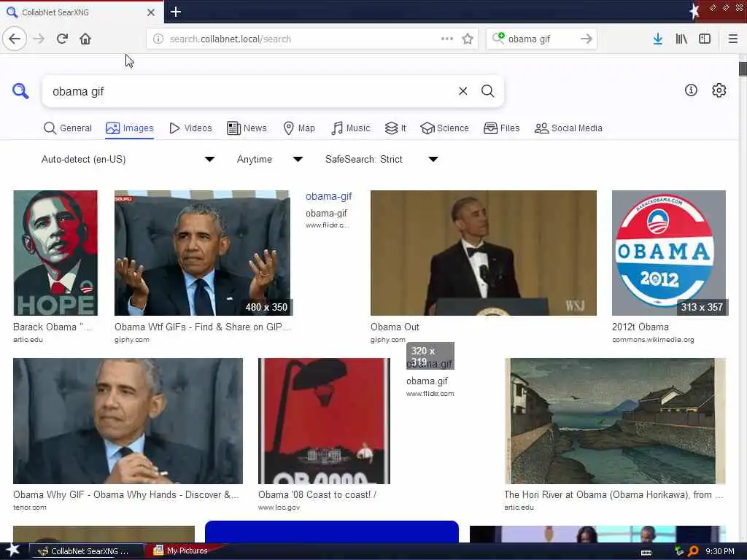
Task: Open the Library icon
Action: pos(681,39)
